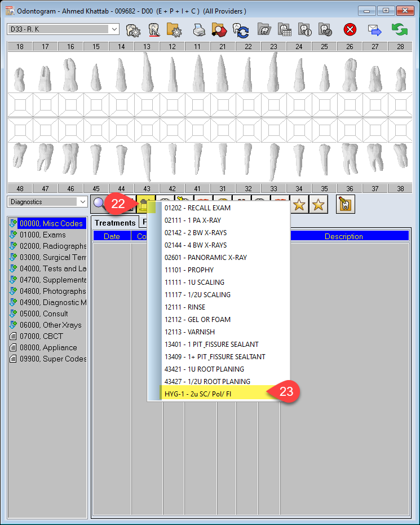Choose 43421 - 1U ROOT PLANING
Viewport: 420px width, 525px height.
(218, 369)
